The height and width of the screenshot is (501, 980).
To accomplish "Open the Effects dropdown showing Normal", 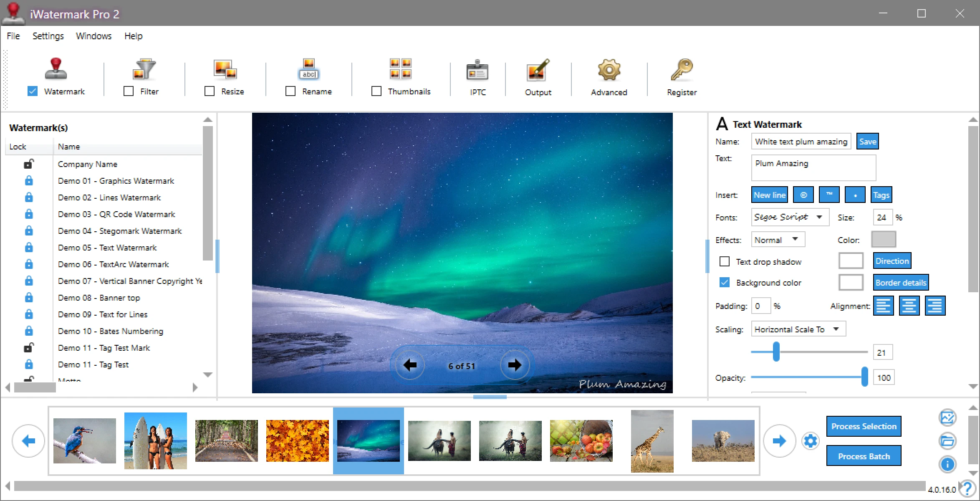I will [x=778, y=240].
